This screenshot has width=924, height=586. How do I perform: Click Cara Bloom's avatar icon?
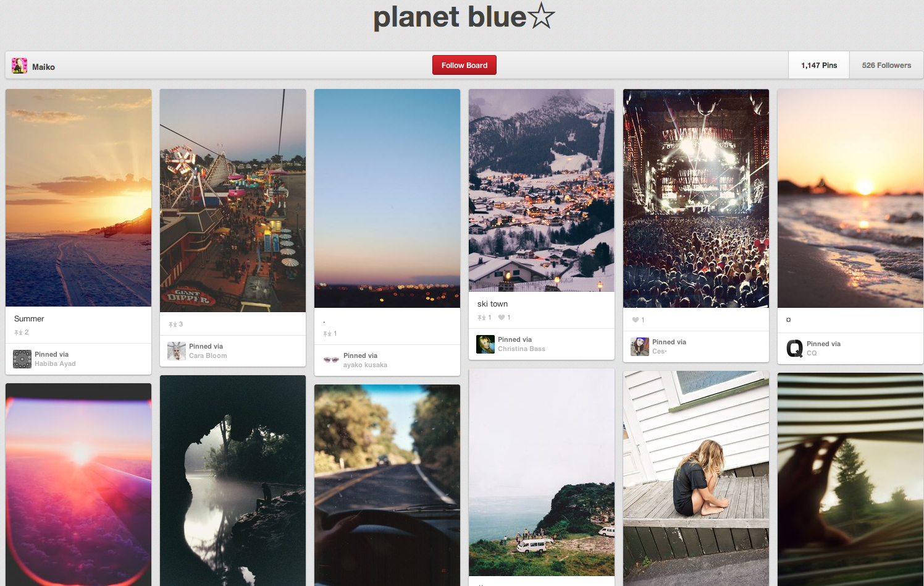tap(177, 351)
